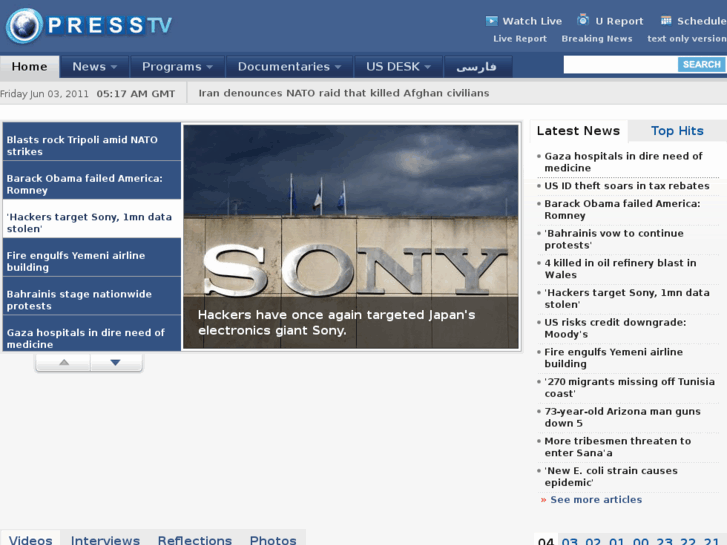
Task: Open 'More tribesmen threaten' article
Action: pos(618,447)
